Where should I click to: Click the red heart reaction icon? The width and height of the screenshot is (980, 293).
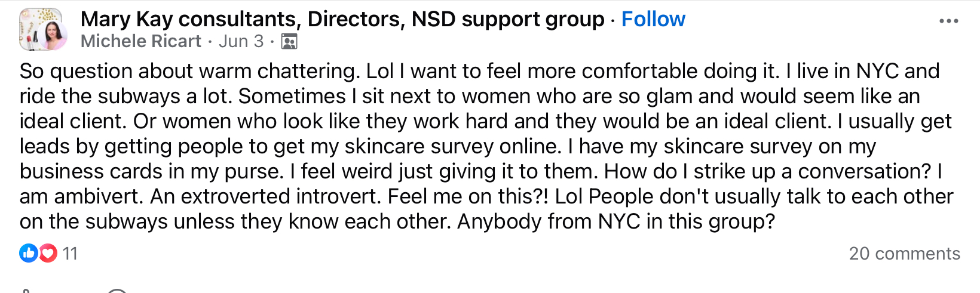pyautogui.click(x=48, y=254)
